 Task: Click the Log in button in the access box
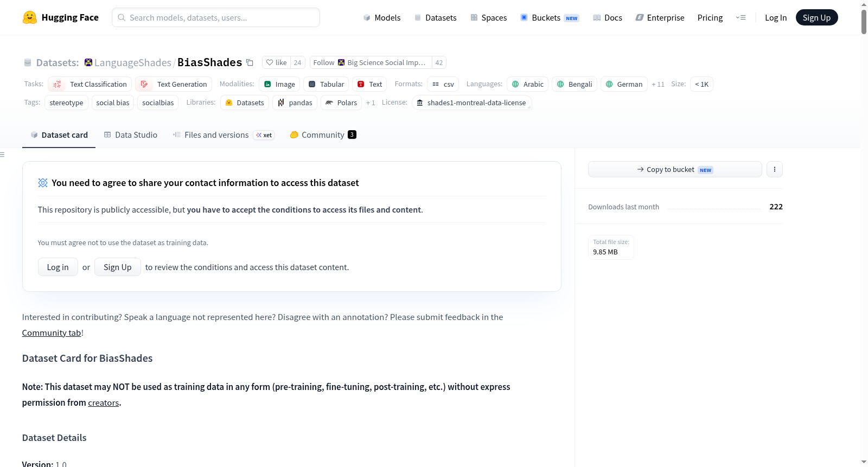click(58, 267)
